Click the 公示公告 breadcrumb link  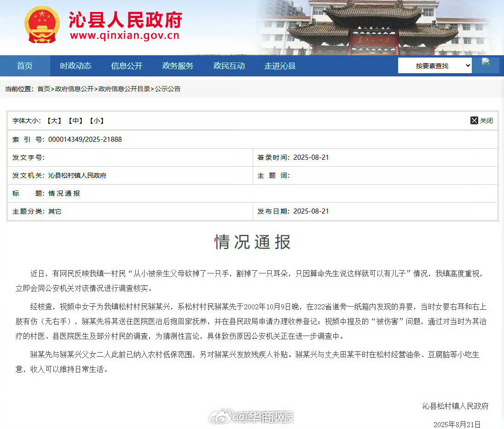[x=168, y=89]
